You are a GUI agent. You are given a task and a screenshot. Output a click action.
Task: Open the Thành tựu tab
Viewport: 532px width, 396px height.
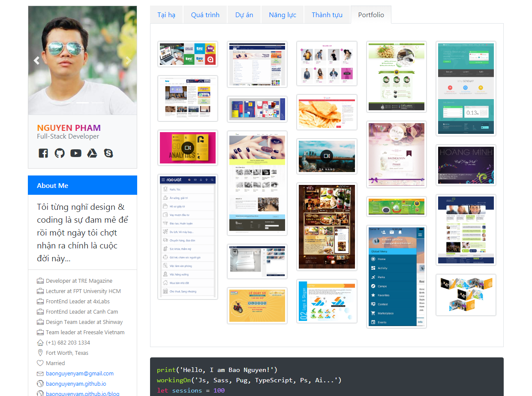click(327, 15)
